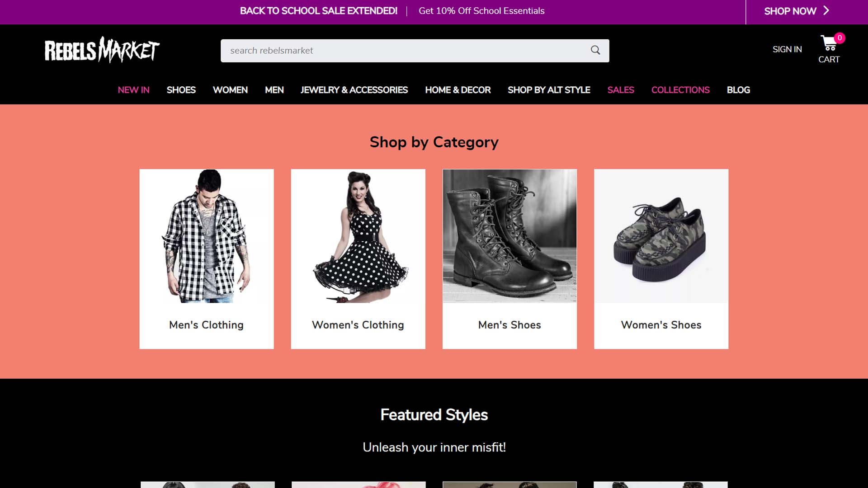
Task: Click the Sign In link
Action: 787,49
